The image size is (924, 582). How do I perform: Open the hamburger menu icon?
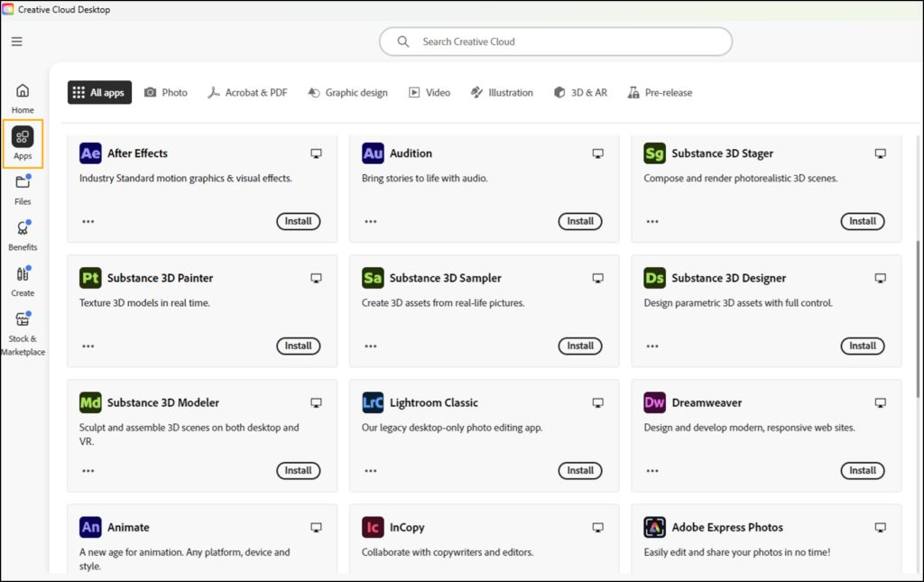(x=17, y=42)
